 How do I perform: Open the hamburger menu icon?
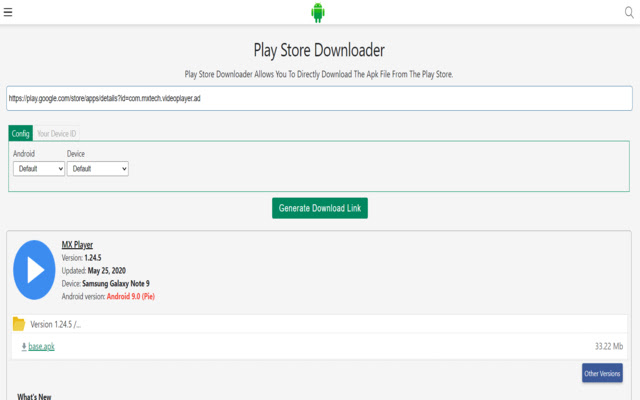point(8,12)
